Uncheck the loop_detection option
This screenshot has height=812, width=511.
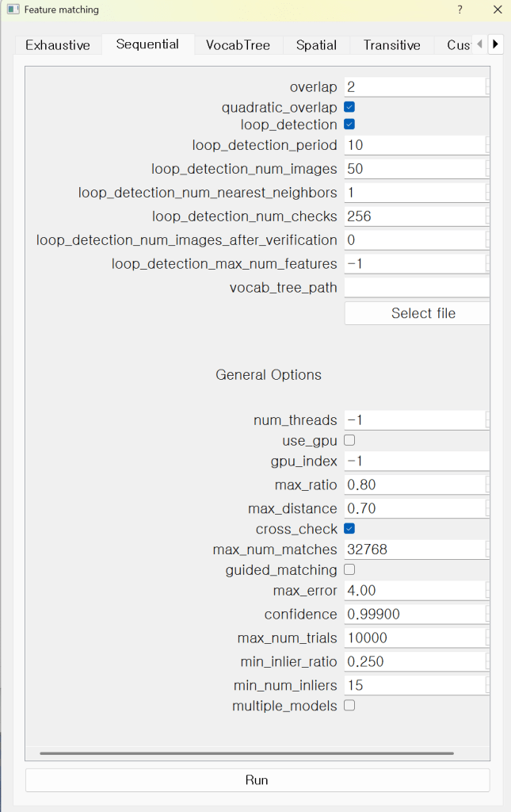(x=349, y=124)
